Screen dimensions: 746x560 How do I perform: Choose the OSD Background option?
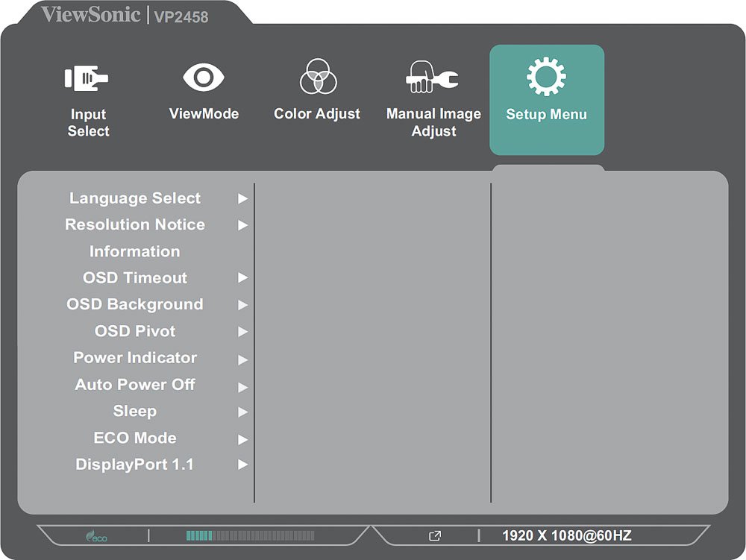pyautogui.click(x=135, y=304)
